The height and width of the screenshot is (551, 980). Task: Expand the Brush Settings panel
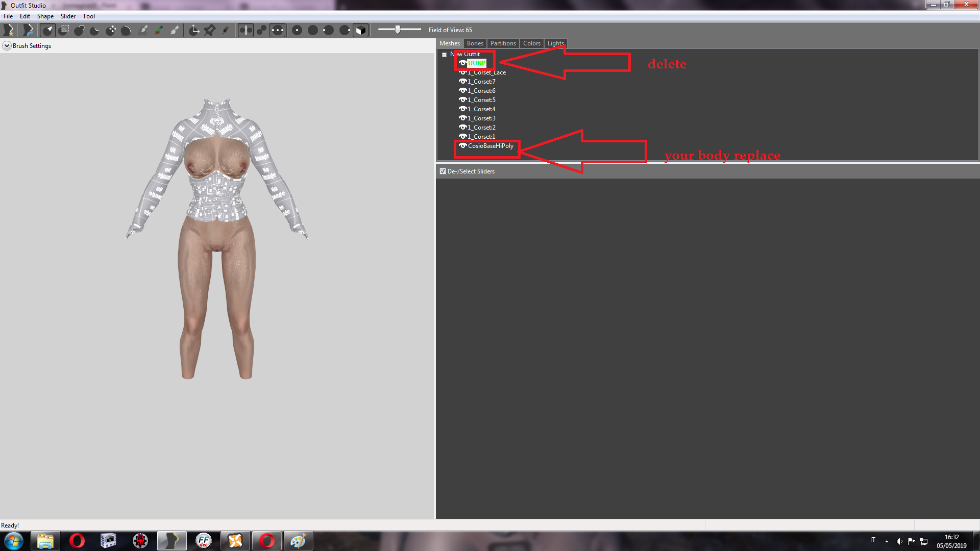point(7,46)
